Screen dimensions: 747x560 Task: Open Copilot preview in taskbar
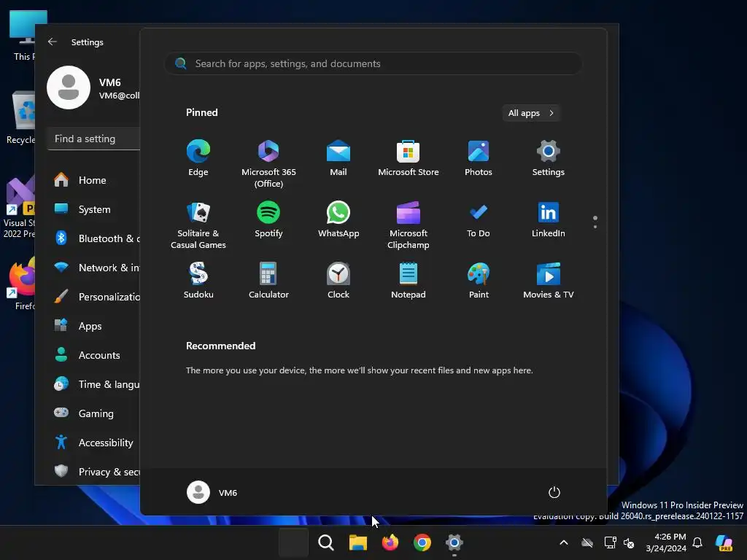724,542
